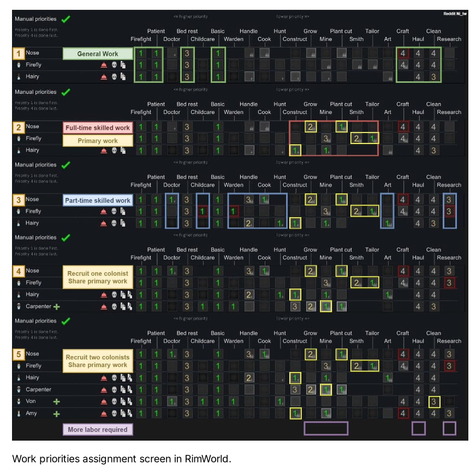Click Plant cut column header in panel 4

[x=341, y=250]
